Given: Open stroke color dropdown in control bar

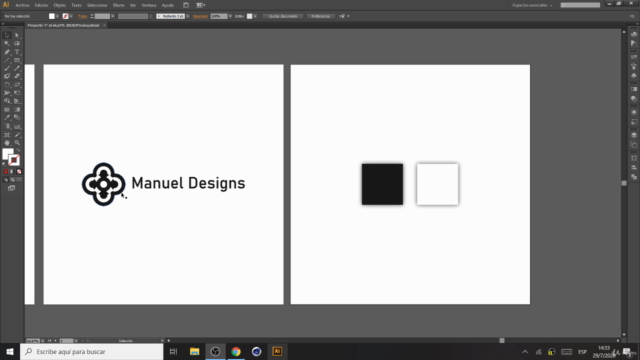Looking at the screenshot, I should pos(71,16).
